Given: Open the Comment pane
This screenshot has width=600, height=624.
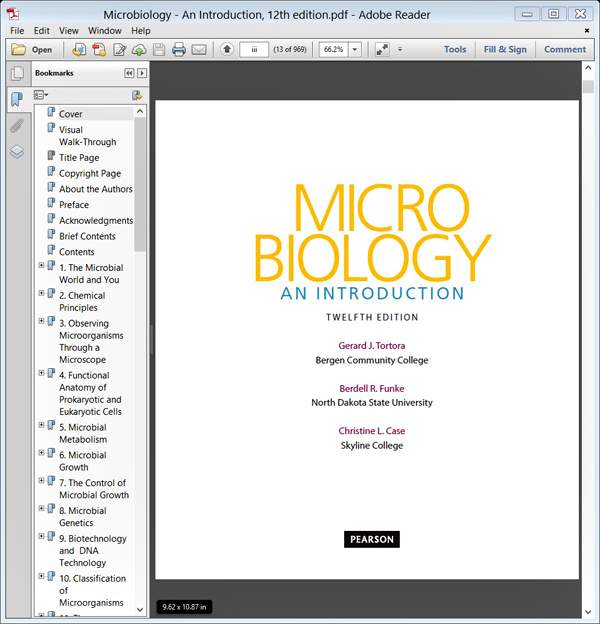Looking at the screenshot, I should (565, 49).
